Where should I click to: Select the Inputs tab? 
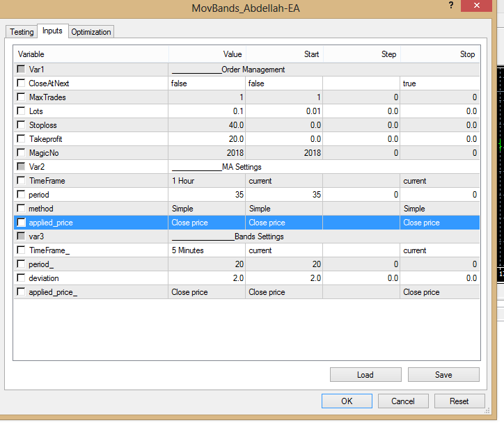(x=52, y=31)
